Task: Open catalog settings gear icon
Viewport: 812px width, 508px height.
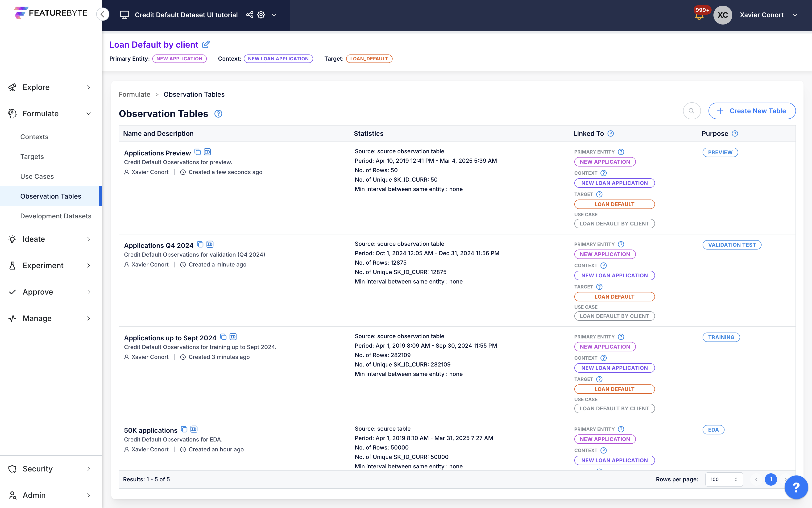Action: click(x=261, y=15)
